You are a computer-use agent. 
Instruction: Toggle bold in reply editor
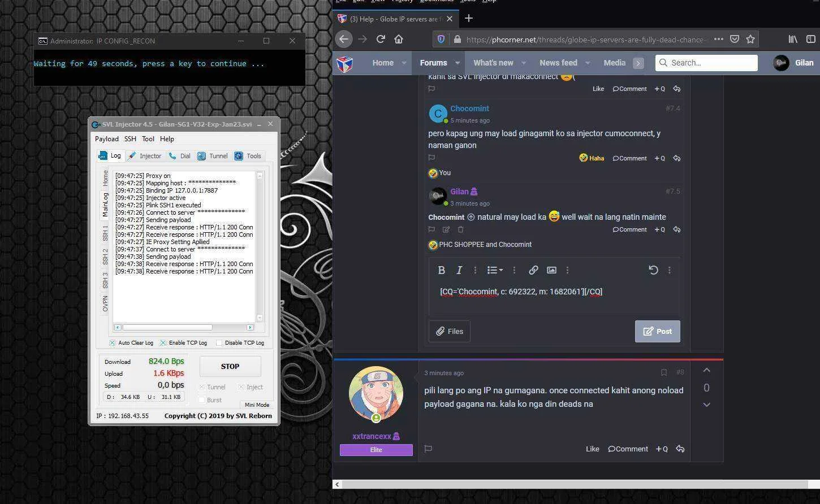pyautogui.click(x=441, y=270)
